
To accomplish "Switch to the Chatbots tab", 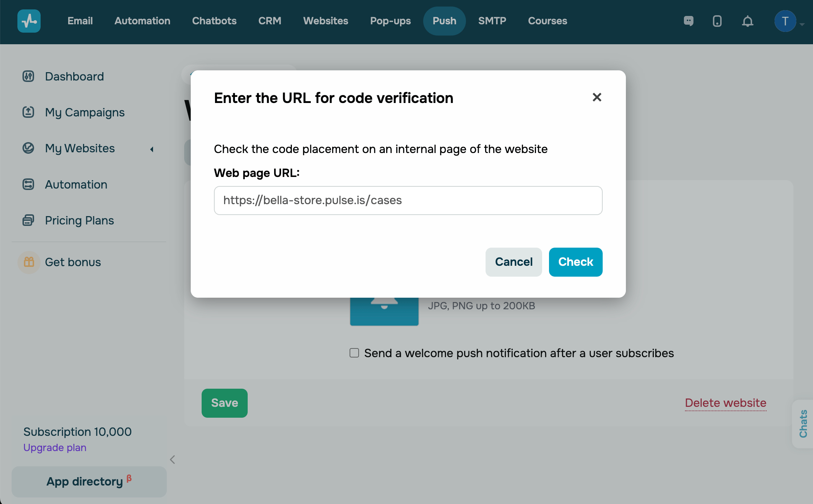I will click(214, 21).
